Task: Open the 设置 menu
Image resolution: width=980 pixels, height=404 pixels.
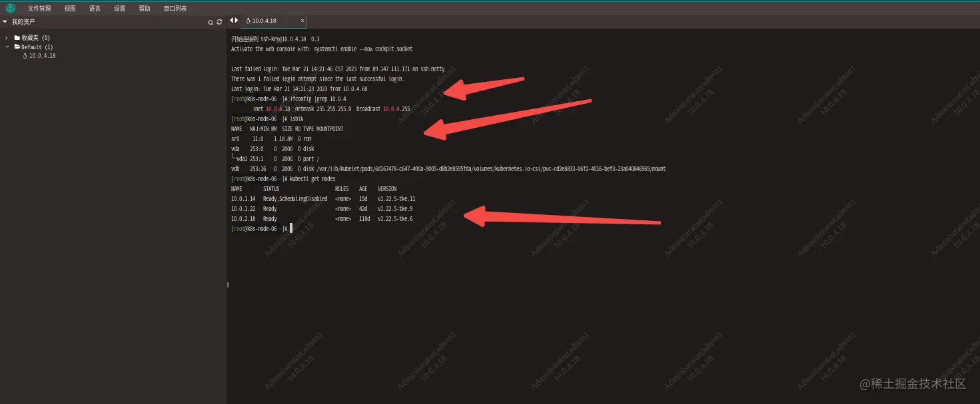Action: click(x=119, y=9)
